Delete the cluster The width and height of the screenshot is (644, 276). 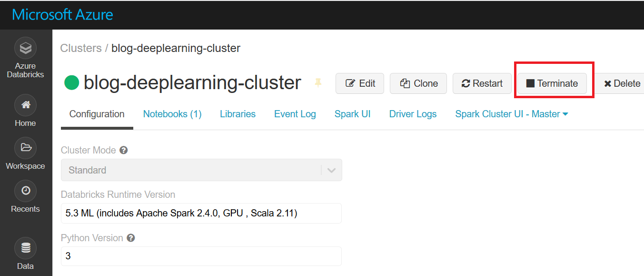coord(622,83)
